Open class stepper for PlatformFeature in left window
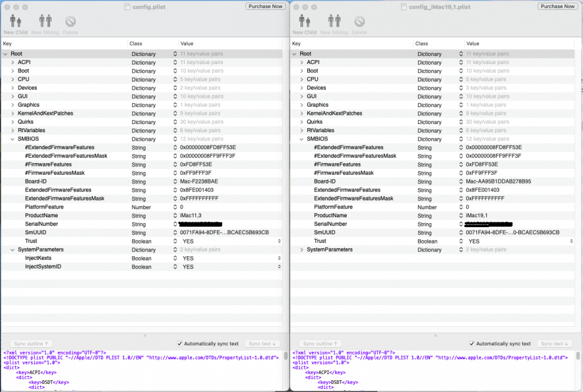Screen dimensions: 583x392 click(175, 207)
